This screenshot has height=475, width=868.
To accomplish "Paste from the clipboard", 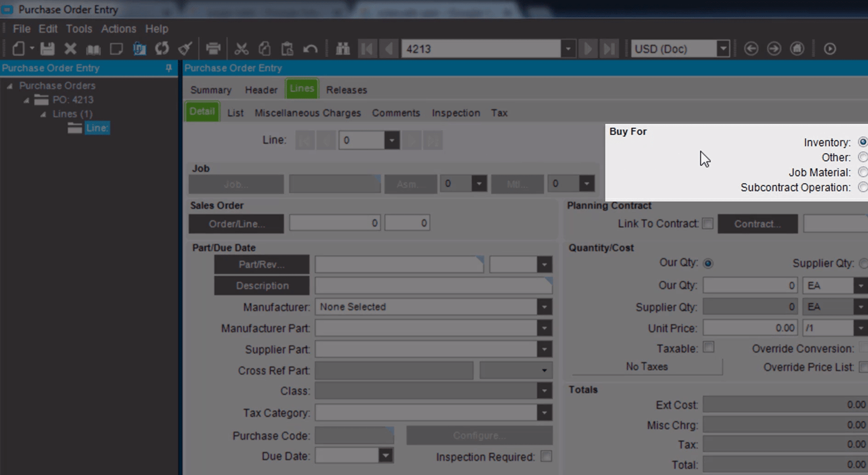I will (x=287, y=48).
